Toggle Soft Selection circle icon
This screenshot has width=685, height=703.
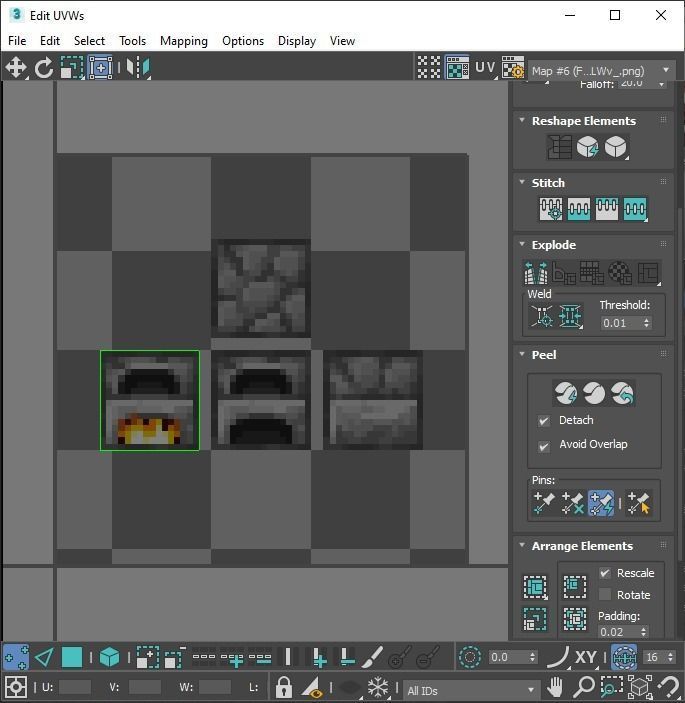click(469, 657)
